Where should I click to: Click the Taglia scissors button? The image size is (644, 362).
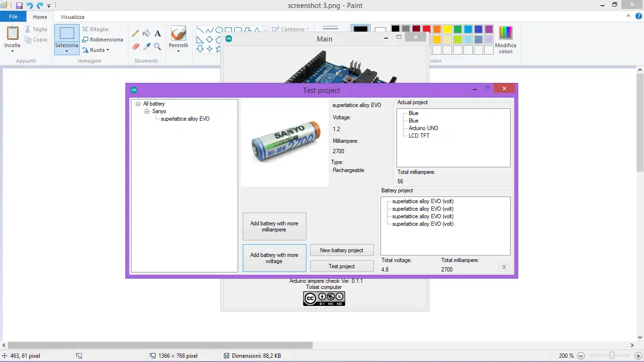click(x=36, y=29)
